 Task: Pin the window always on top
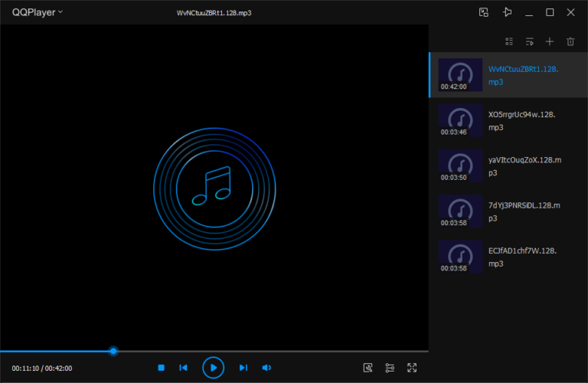507,12
